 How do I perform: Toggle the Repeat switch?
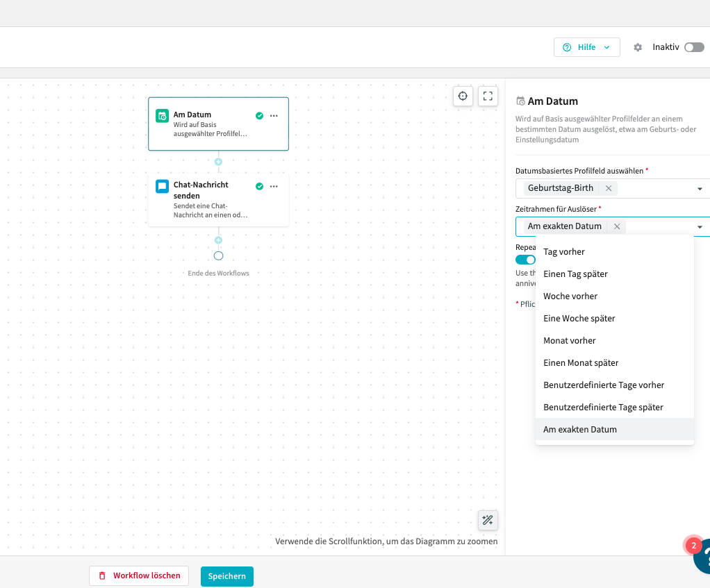[526, 260]
